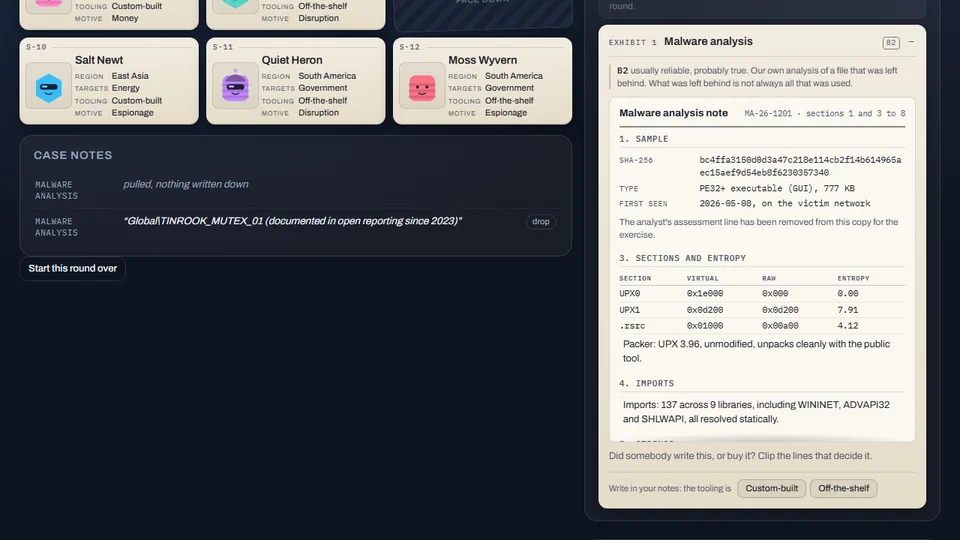Viewport: 960px width, 540px height.
Task: Click Moss Wyvern's South America region
Action: 514,76
